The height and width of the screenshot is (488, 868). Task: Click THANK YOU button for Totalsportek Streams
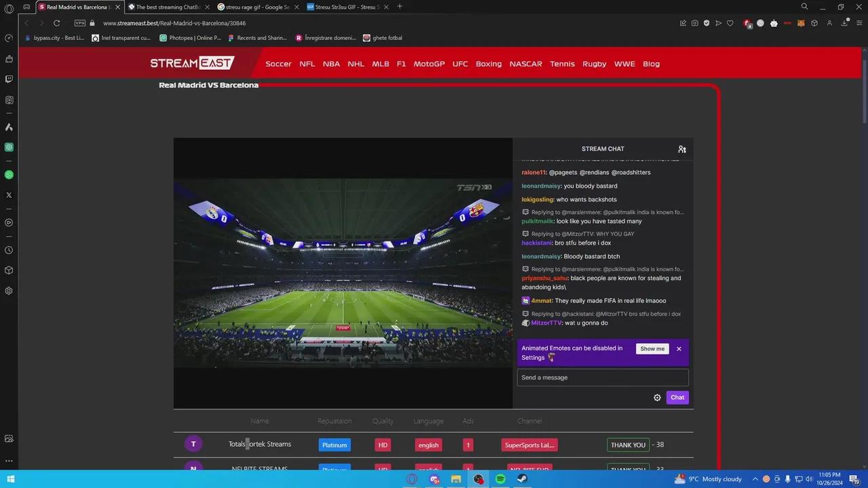pos(628,445)
